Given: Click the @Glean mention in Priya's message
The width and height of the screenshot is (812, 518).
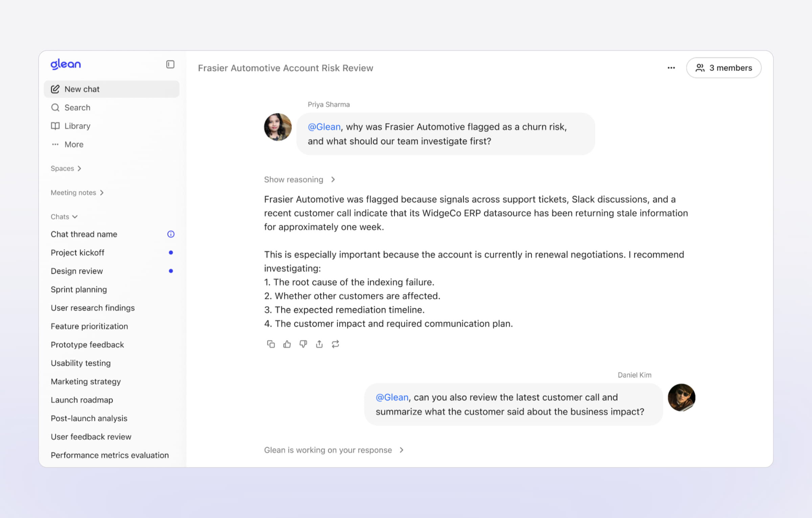Looking at the screenshot, I should click(x=324, y=127).
